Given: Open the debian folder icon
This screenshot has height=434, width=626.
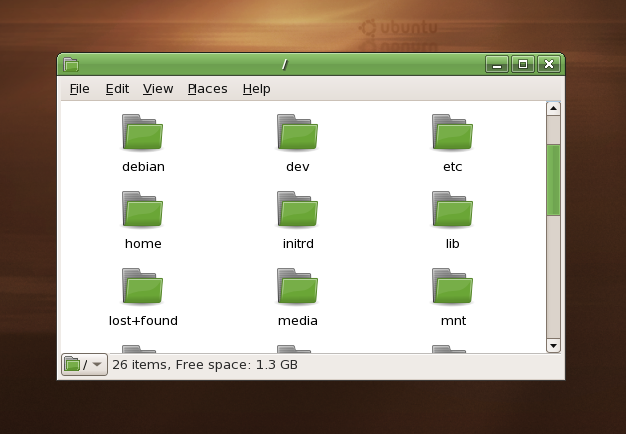Looking at the screenshot, I should click(143, 132).
